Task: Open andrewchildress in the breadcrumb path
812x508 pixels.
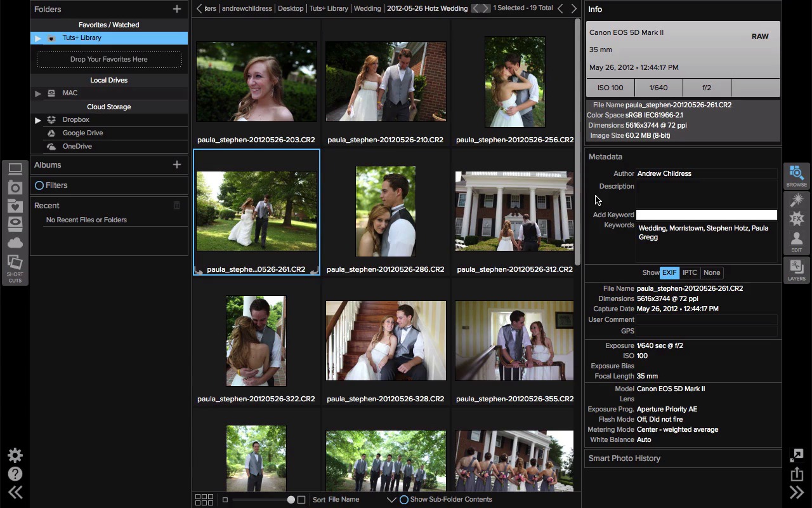Action: pyautogui.click(x=247, y=8)
